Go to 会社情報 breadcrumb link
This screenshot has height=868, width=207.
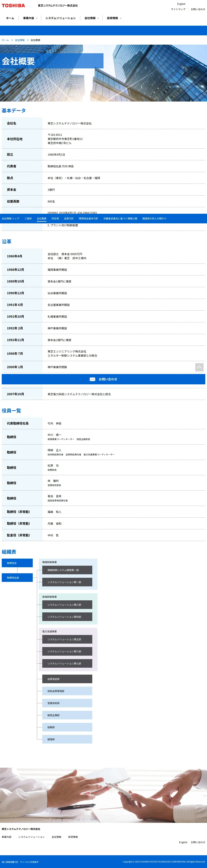tap(19, 40)
